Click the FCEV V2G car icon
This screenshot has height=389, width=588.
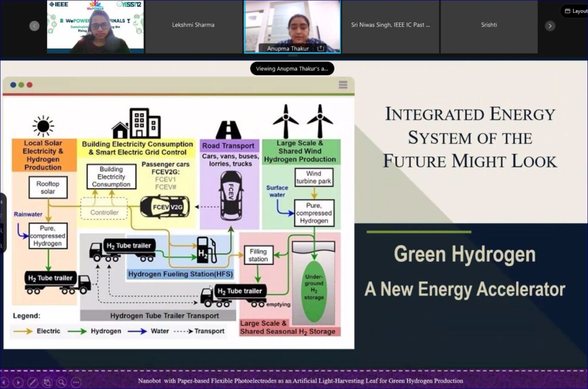(165, 207)
